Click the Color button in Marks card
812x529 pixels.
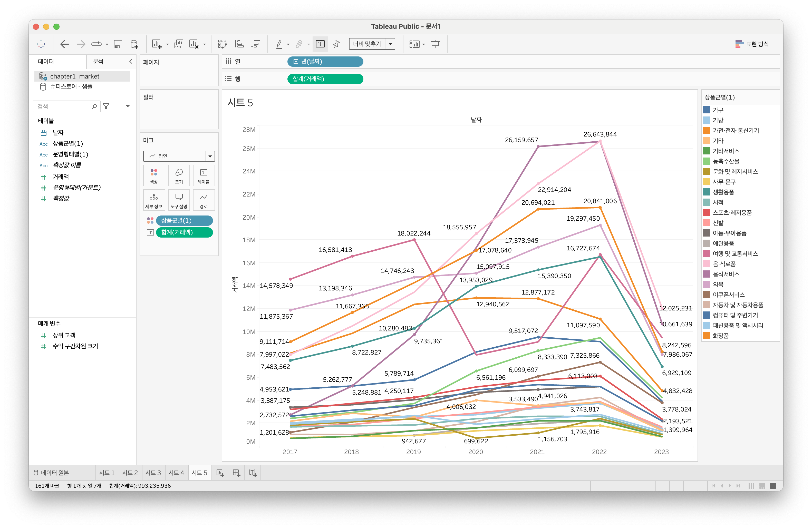coord(154,175)
